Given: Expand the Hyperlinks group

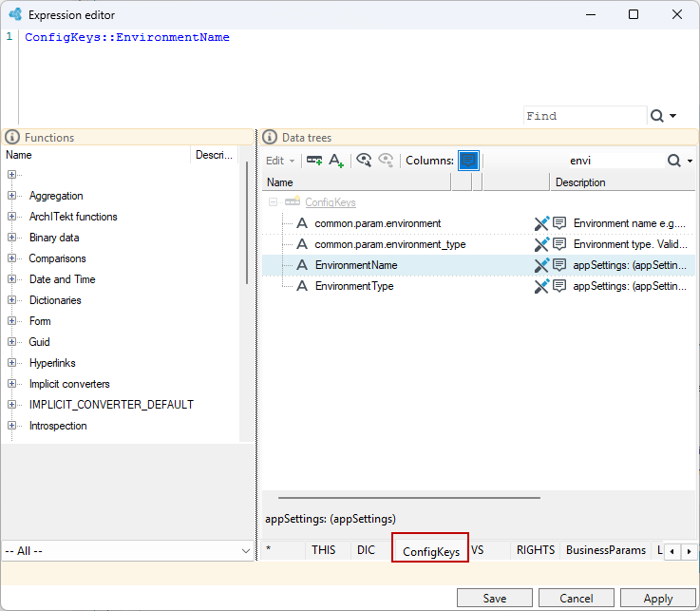Looking at the screenshot, I should tap(11, 363).
